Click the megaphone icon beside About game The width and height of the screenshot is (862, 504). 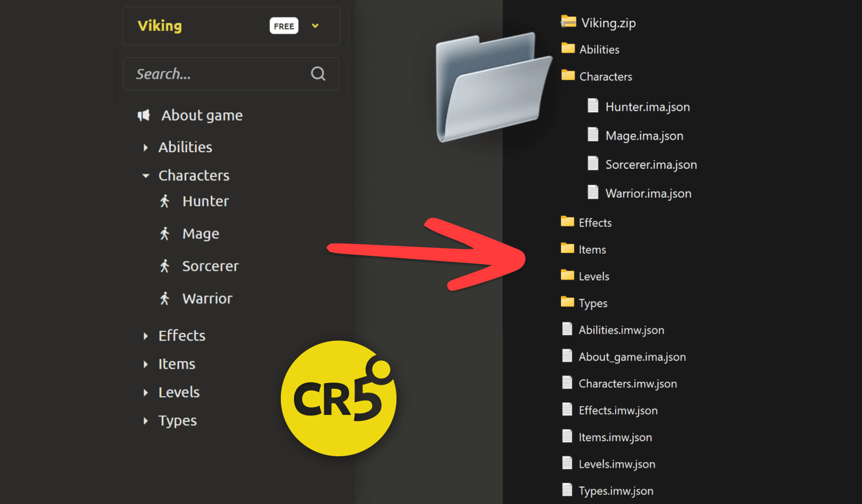tap(144, 115)
